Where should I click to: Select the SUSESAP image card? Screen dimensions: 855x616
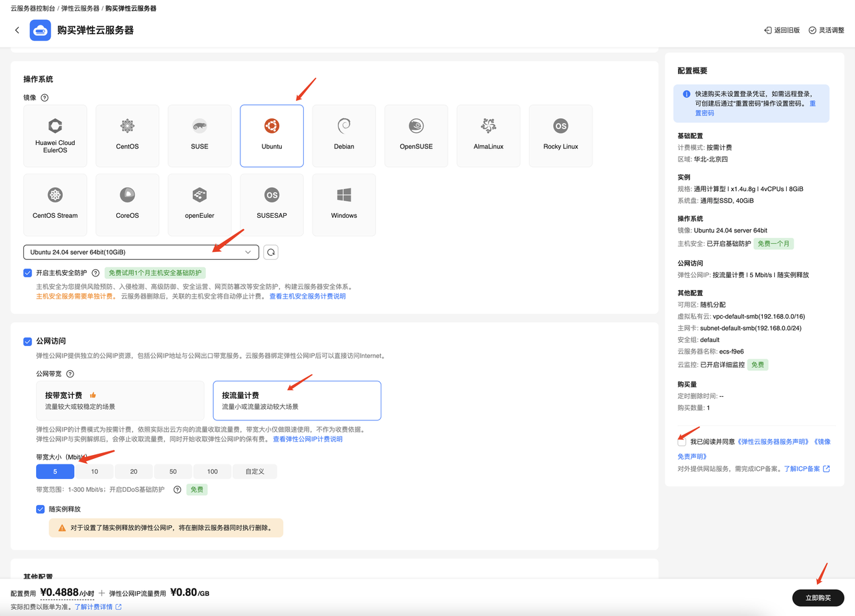(x=272, y=205)
